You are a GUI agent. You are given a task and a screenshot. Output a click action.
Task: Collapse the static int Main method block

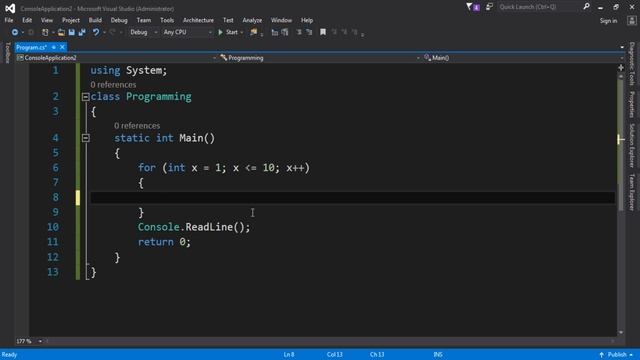click(x=85, y=138)
